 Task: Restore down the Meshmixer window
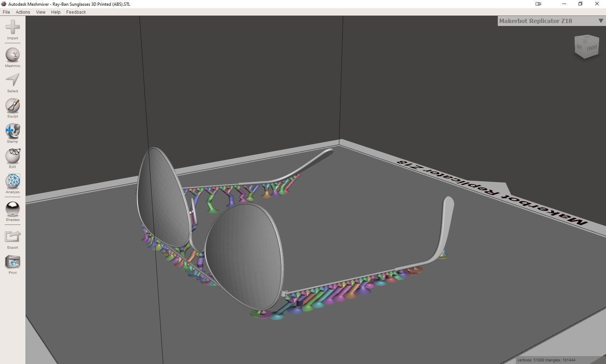tap(580, 4)
